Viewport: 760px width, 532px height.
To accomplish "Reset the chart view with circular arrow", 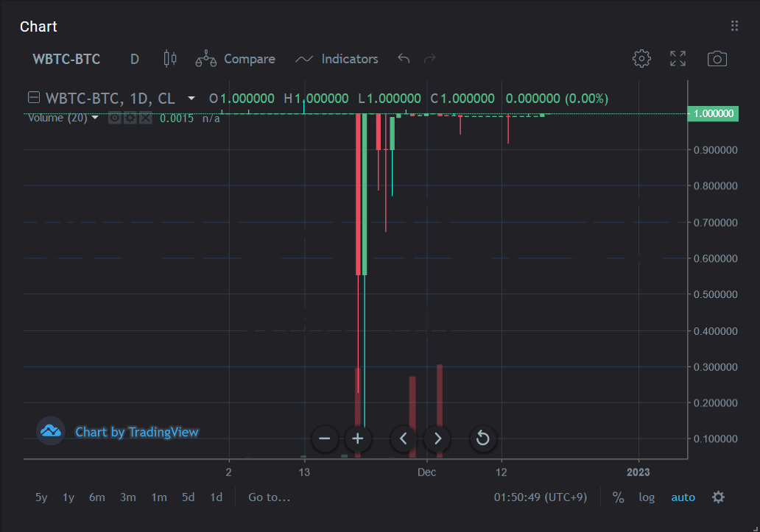I will pyautogui.click(x=483, y=439).
